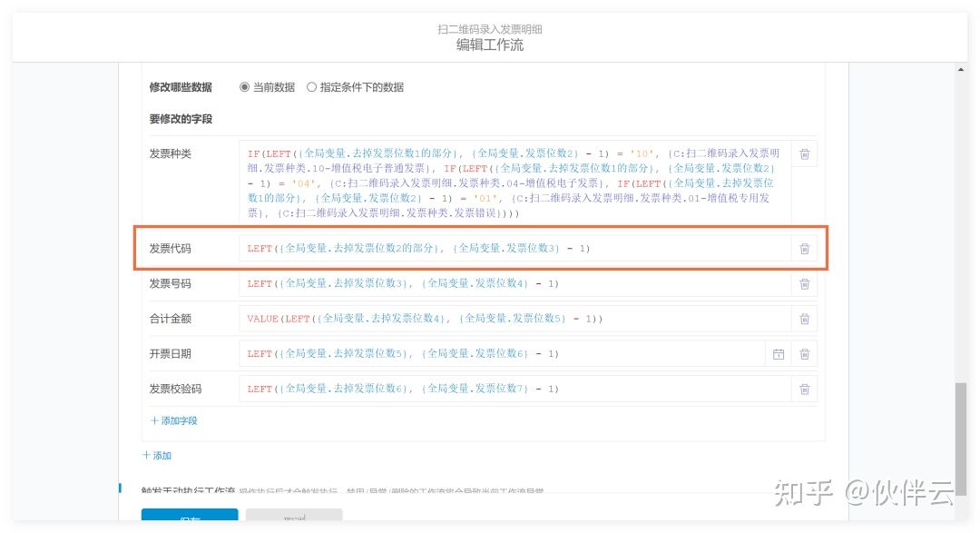
Task: Click the gray cancel button at bottom
Action: (294, 518)
